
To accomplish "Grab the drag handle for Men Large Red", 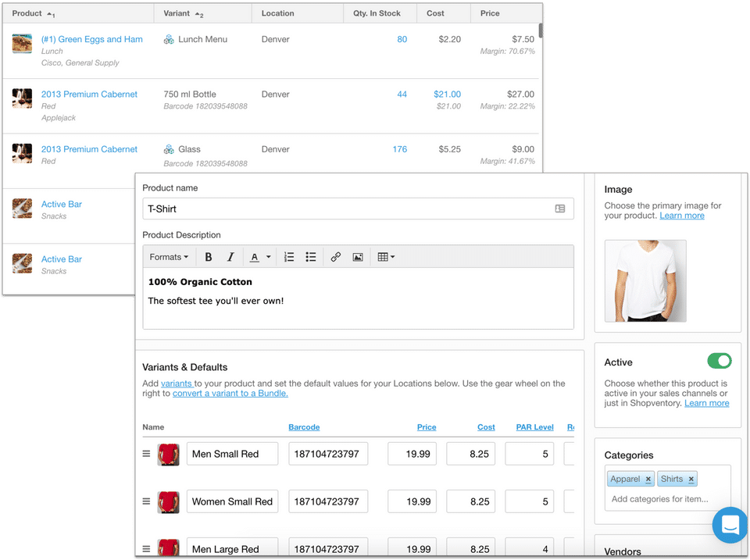I will pyautogui.click(x=146, y=549).
